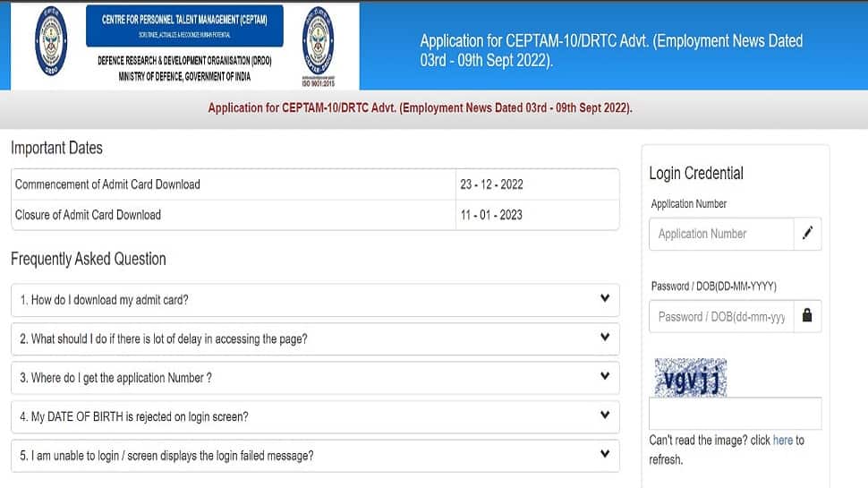Click the red application advertisement notice text
Image resolution: width=868 pixels, height=488 pixels.
tap(421, 108)
